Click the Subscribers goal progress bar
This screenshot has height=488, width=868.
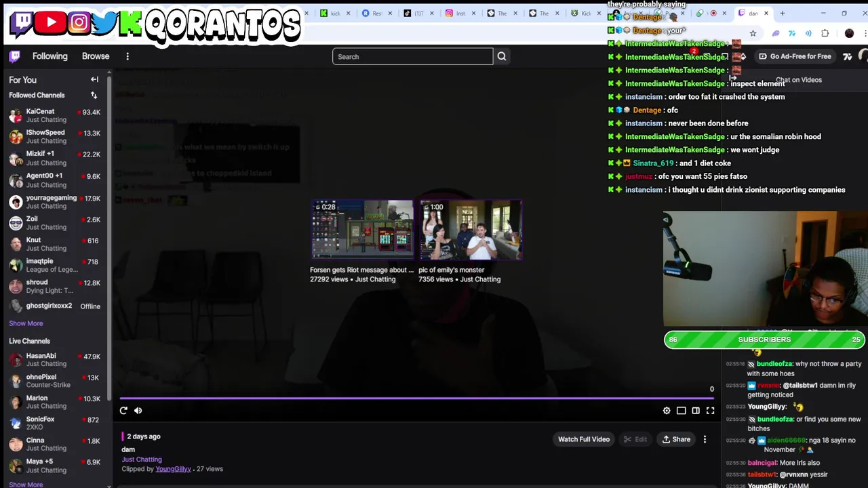[764, 340]
